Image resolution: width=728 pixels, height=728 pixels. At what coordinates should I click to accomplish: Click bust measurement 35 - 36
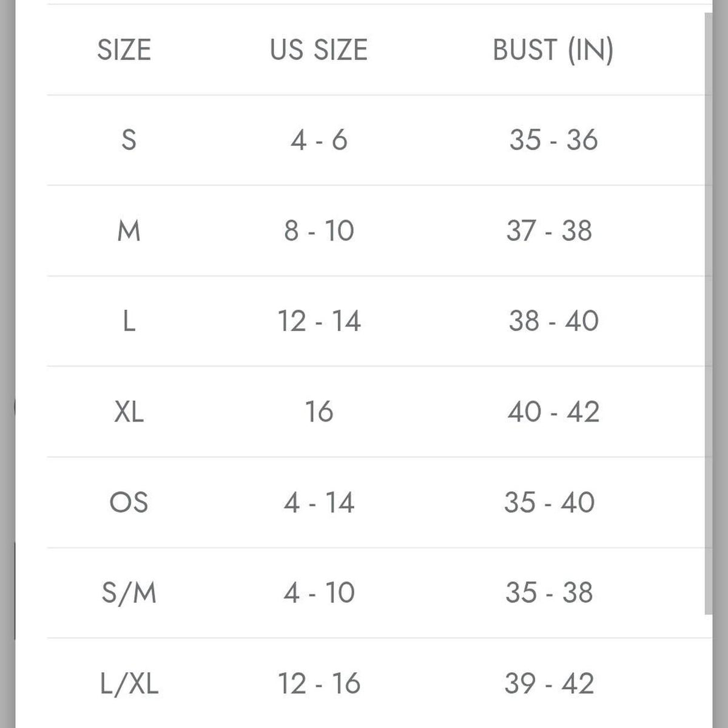(x=553, y=140)
